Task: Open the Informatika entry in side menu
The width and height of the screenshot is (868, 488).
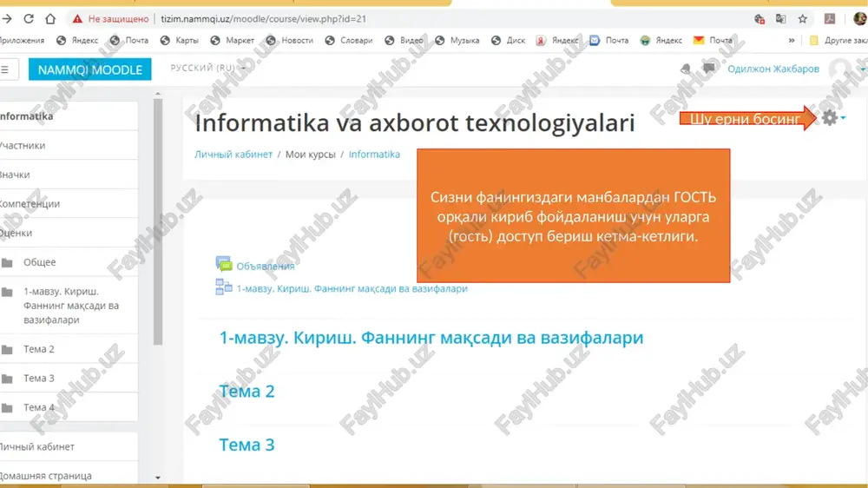Action: click(69, 116)
